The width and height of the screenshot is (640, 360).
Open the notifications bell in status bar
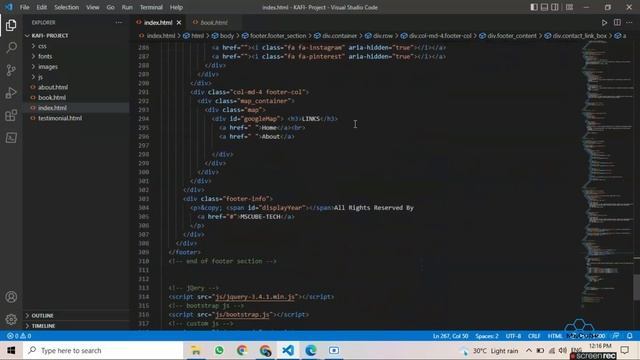click(630, 336)
